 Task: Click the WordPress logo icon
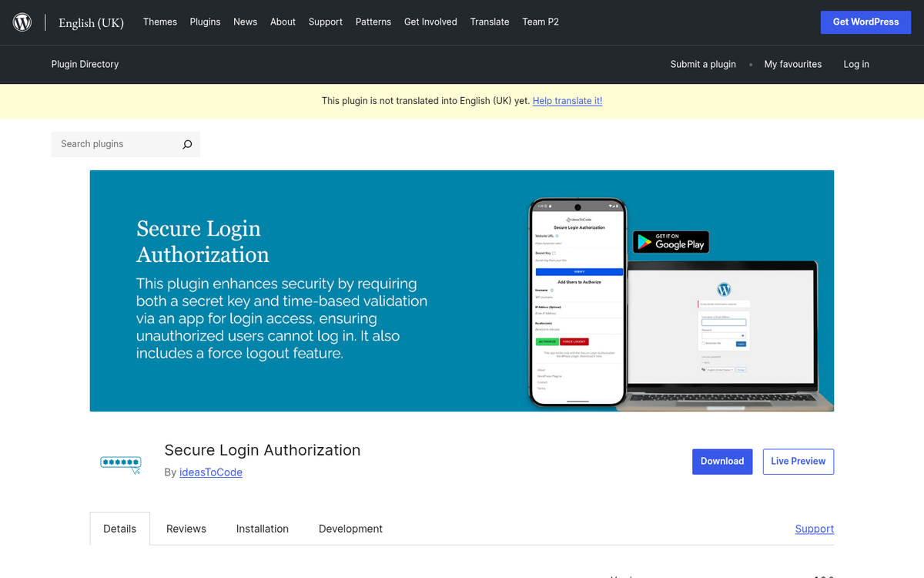22,22
